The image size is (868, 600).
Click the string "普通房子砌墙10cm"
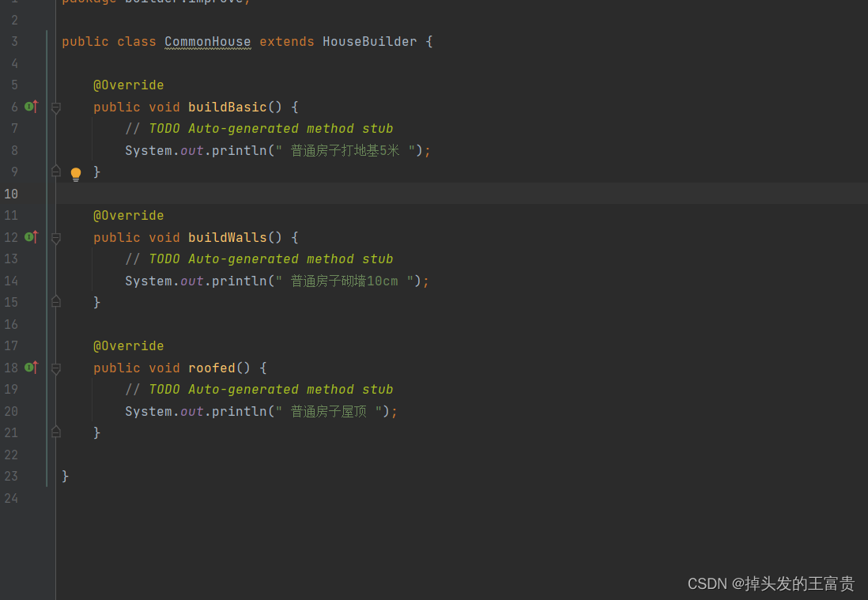(x=345, y=281)
